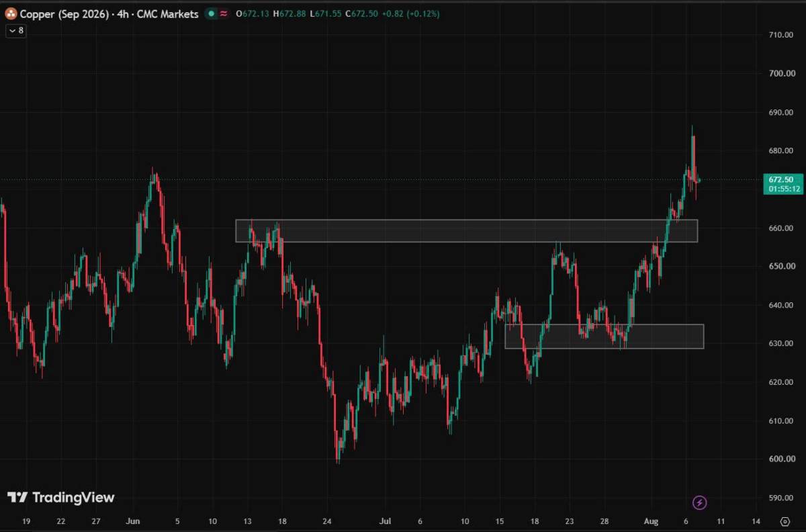Image resolution: width=806 pixels, height=532 pixels.
Task: Click the 710.00 price scale label
Action: [x=781, y=34]
